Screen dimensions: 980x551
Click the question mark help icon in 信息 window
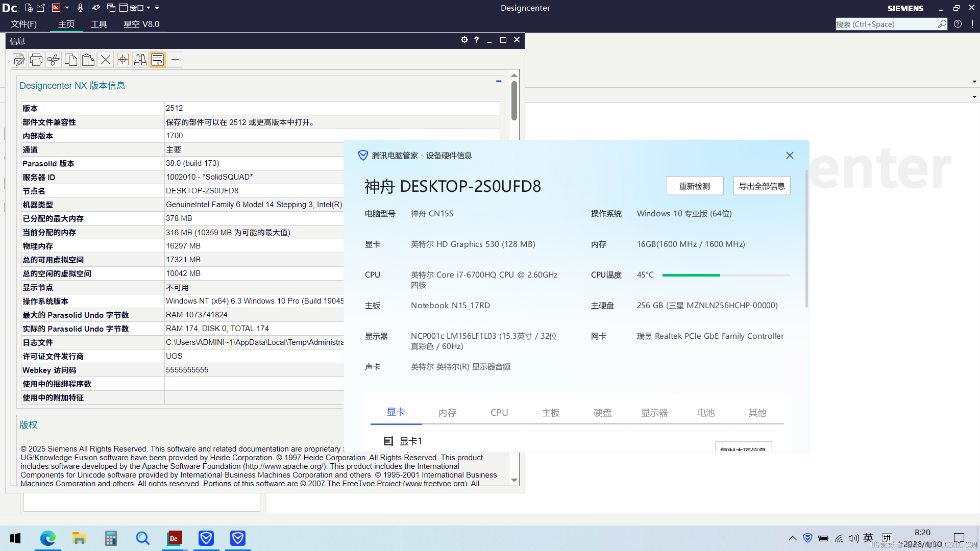tap(477, 40)
